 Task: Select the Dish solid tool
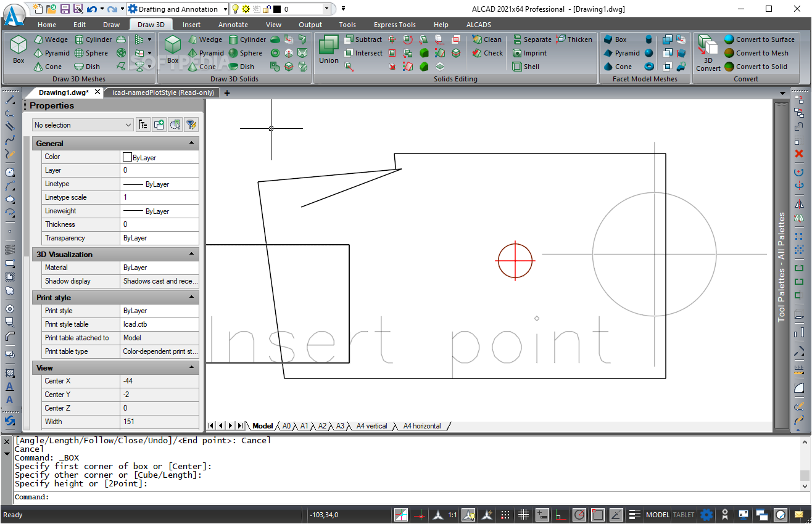pos(241,67)
